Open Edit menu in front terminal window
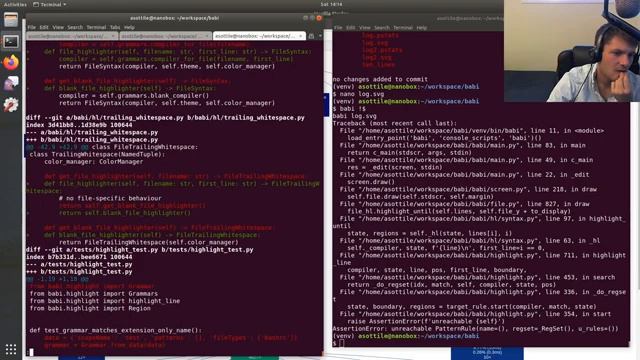 44,27
